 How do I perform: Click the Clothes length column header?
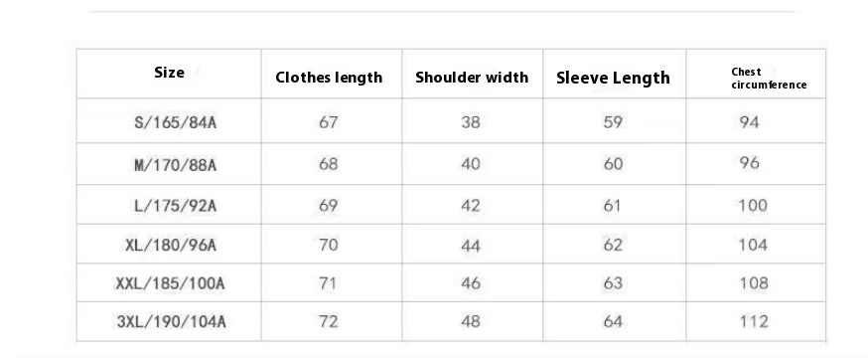(329, 78)
